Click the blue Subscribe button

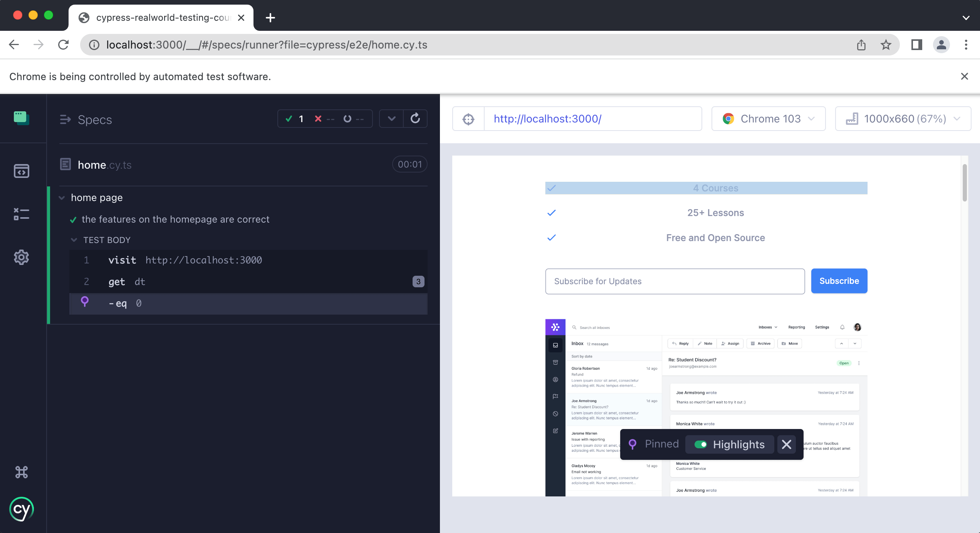pyautogui.click(x=839, y=281)
